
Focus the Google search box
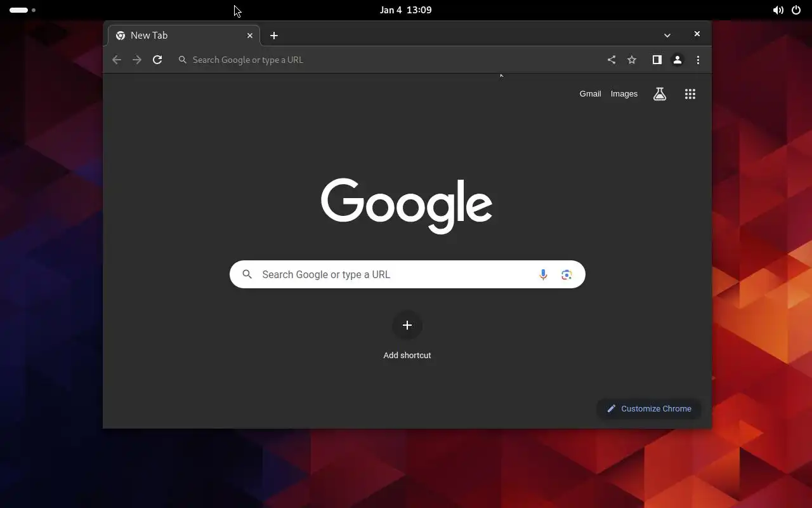407,274
